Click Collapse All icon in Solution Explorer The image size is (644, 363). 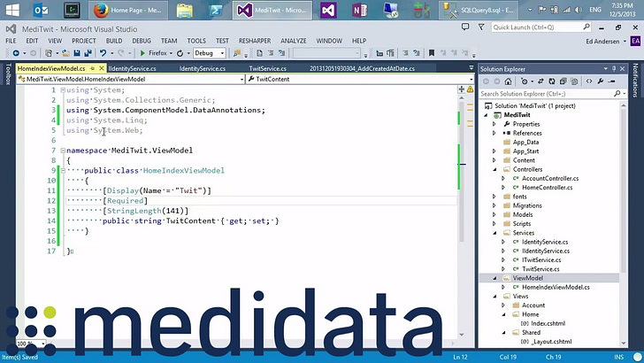[563, 81]
